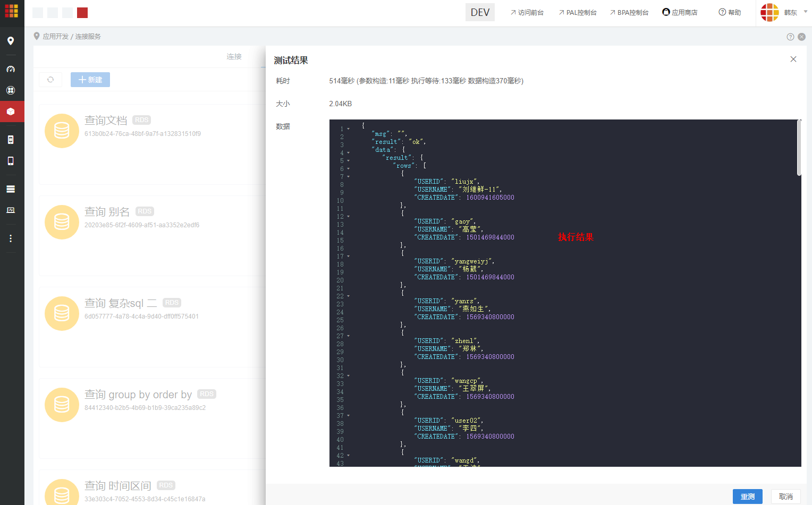Click the gray help icon under the header
812x505 pixels.
point(790,37)
